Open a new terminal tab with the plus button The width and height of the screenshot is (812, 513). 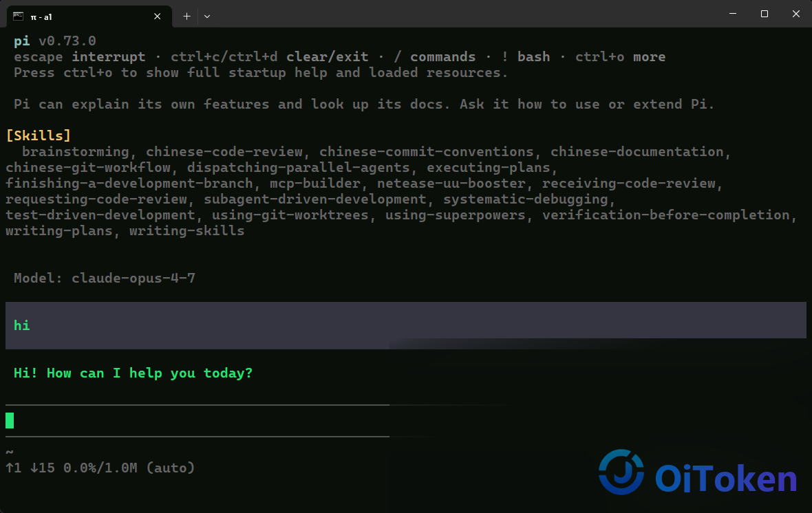187,17
